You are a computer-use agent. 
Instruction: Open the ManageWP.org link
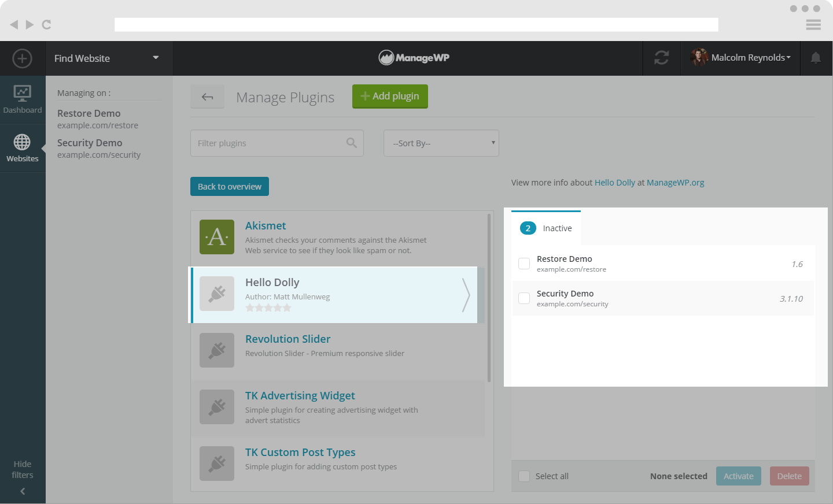(676, 183)
